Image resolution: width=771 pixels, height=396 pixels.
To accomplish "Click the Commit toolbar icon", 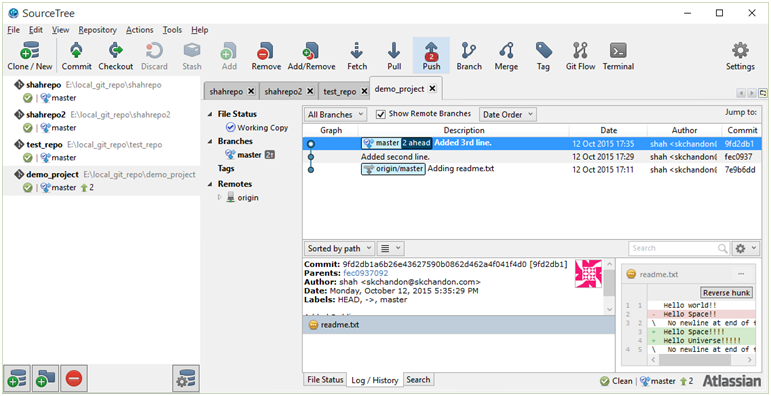I will [77, 55].
